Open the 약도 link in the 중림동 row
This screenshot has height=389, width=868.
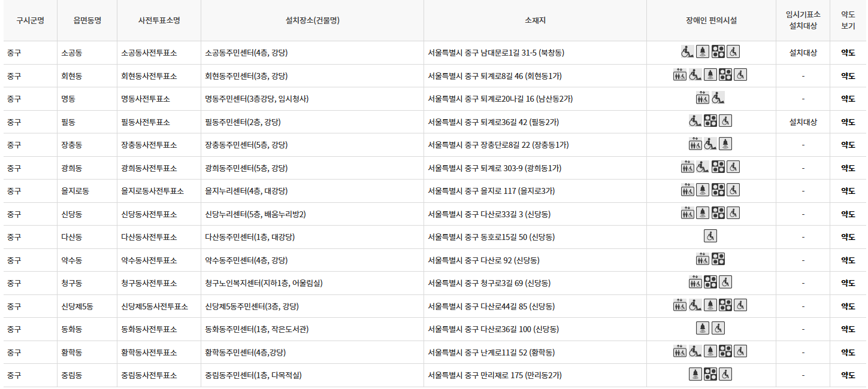(x=848, y=375)
